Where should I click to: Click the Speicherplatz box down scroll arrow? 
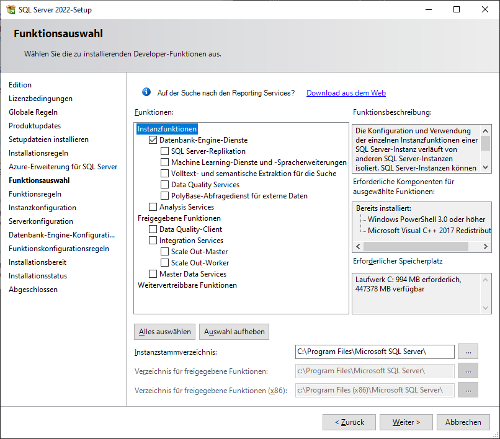pyautogui.click(x=485, y=308)
